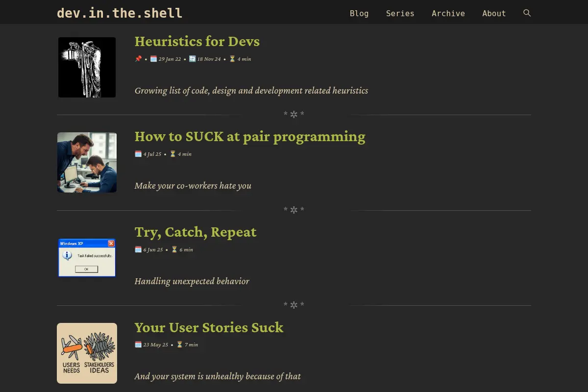Click the calendar icon beside 4 Jul 25
This screenshot has height=392, width=588.
pyautogui.click(x=138, y=154)
